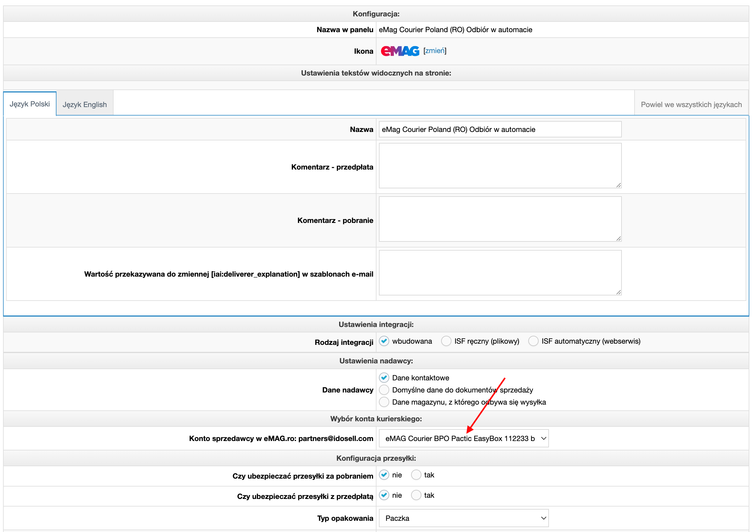Switch to Język Polski tab
Screen dimensions: 756x532
click(x=30, y=104)
